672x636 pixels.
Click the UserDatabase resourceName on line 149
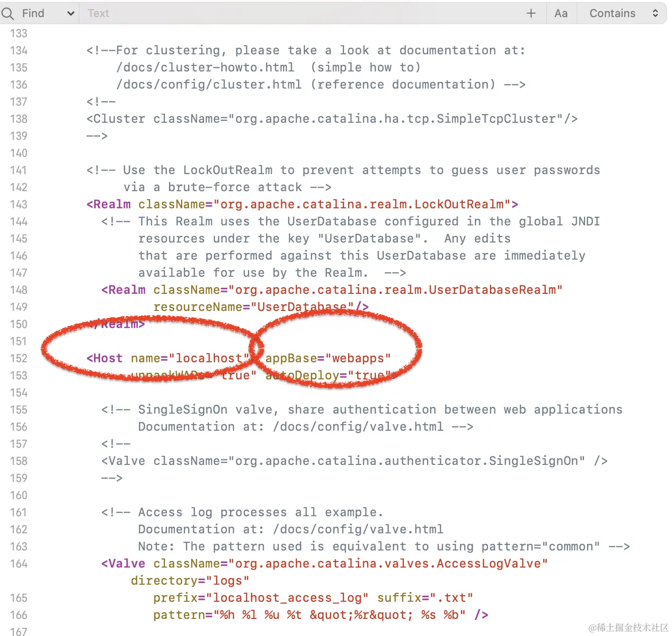pos(302,307)
